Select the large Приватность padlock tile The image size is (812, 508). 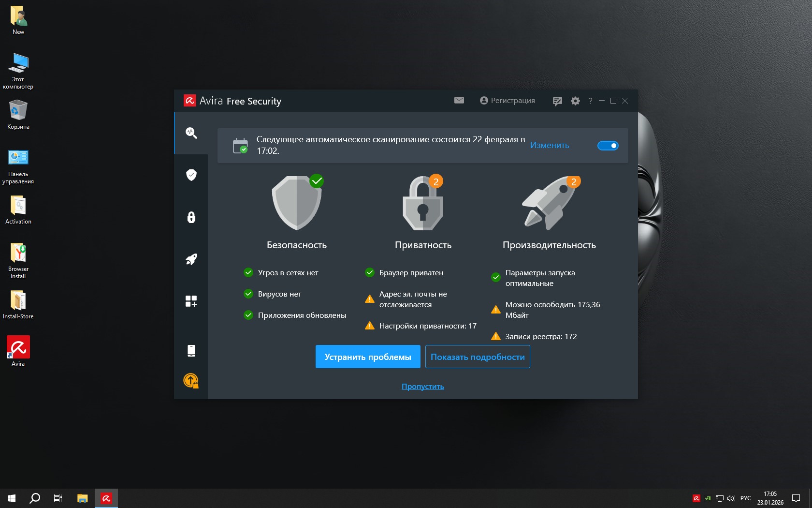click(x=423, y=203)
